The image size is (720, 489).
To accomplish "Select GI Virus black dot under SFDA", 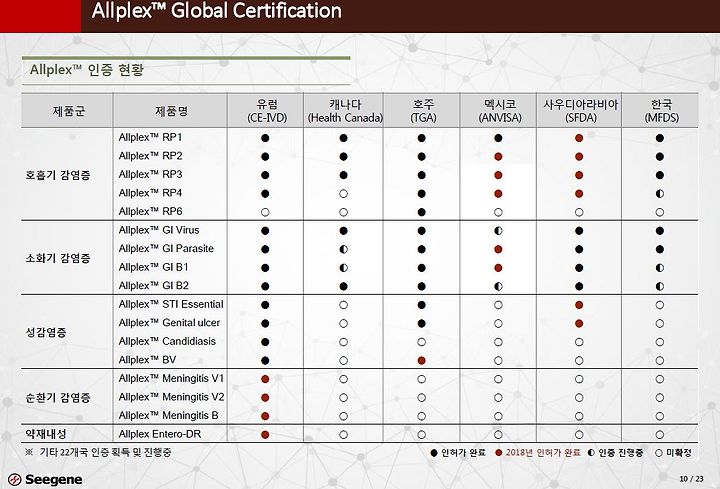I will (x=579, y=230).
